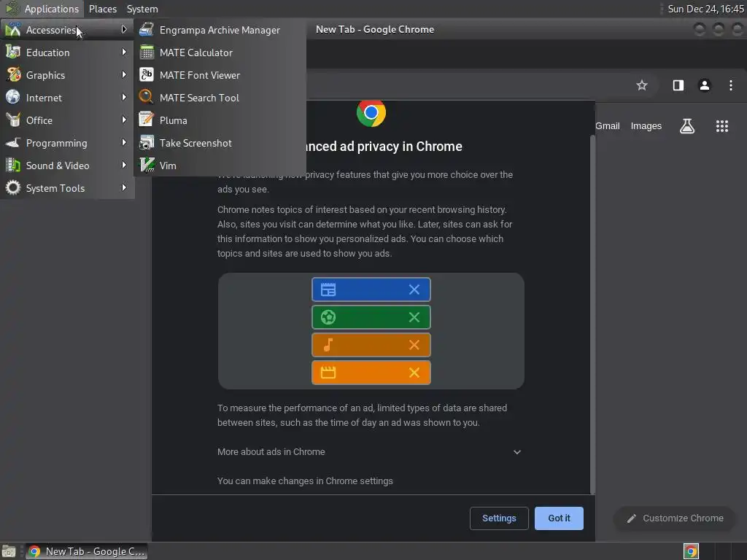Expand Graphics submenu arrow

coord(124,74)
